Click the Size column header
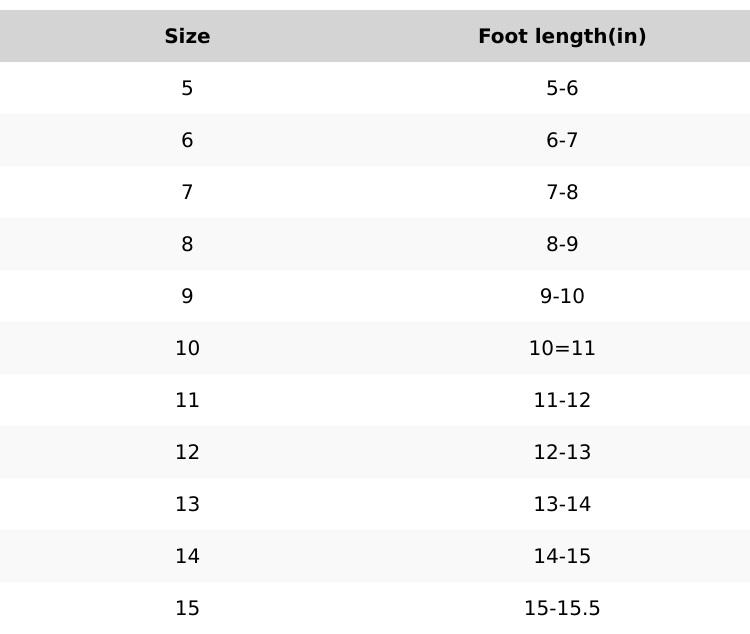750x634 pixels. [x=187, y=37]
